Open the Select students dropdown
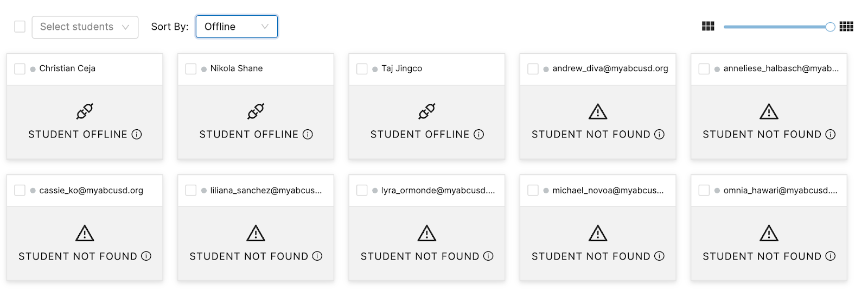868x290 pixels. tap(85, 27)
